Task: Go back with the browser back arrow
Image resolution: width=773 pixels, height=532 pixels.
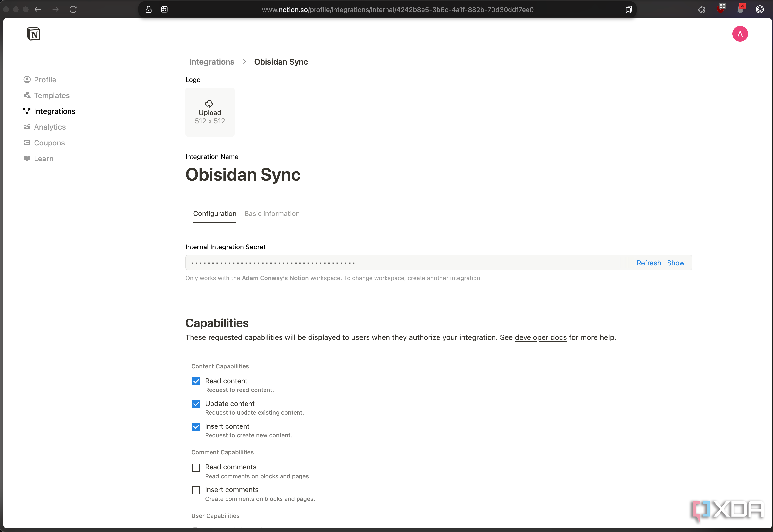Action: [38, 9]
